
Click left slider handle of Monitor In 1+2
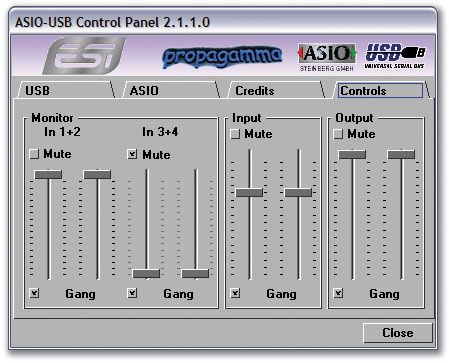[48, 174]
